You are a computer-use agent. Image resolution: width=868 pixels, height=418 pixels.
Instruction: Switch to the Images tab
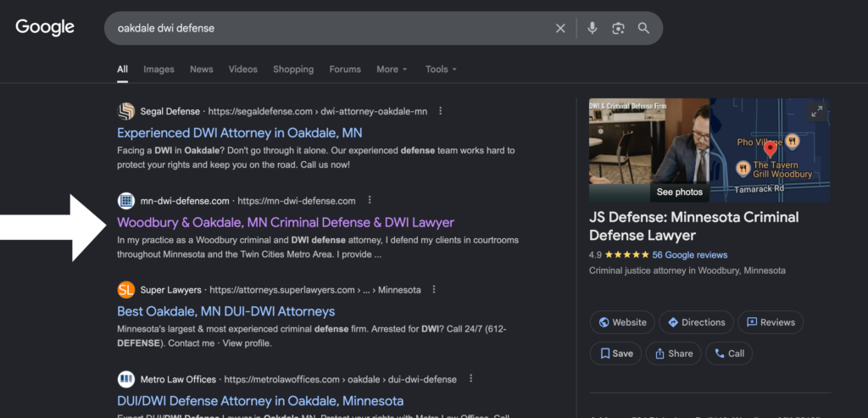159,70
